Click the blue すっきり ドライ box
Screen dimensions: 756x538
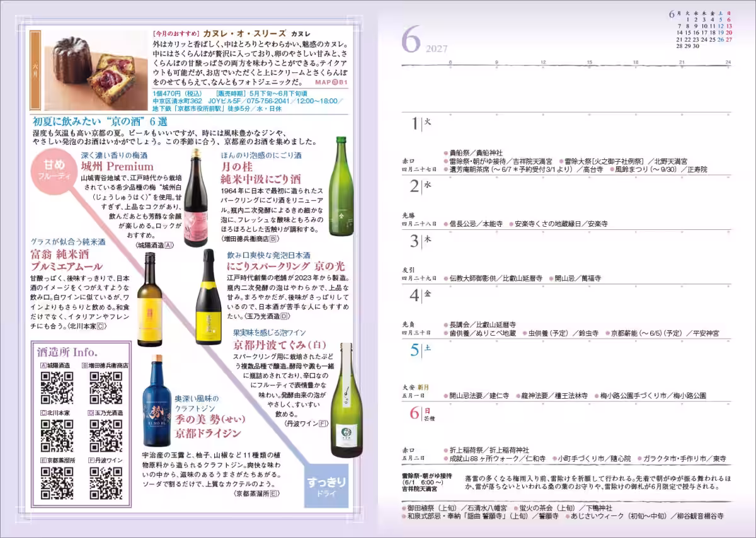[326, 486]
